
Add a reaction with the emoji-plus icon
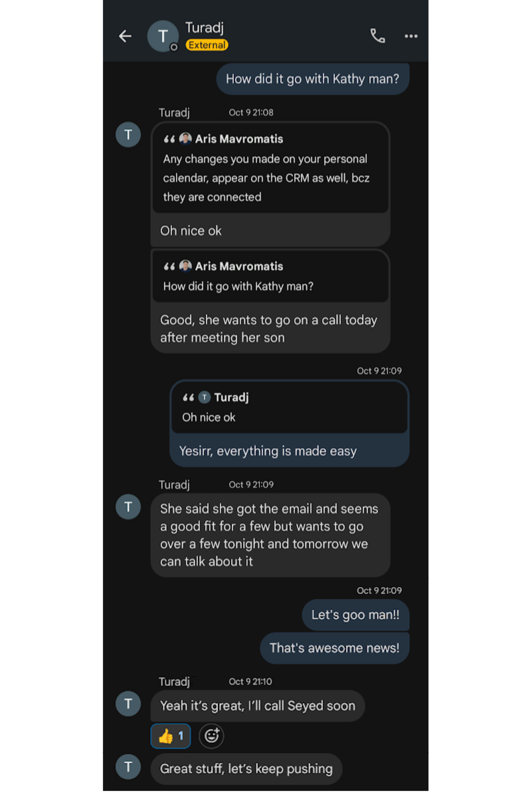(211, 736)
